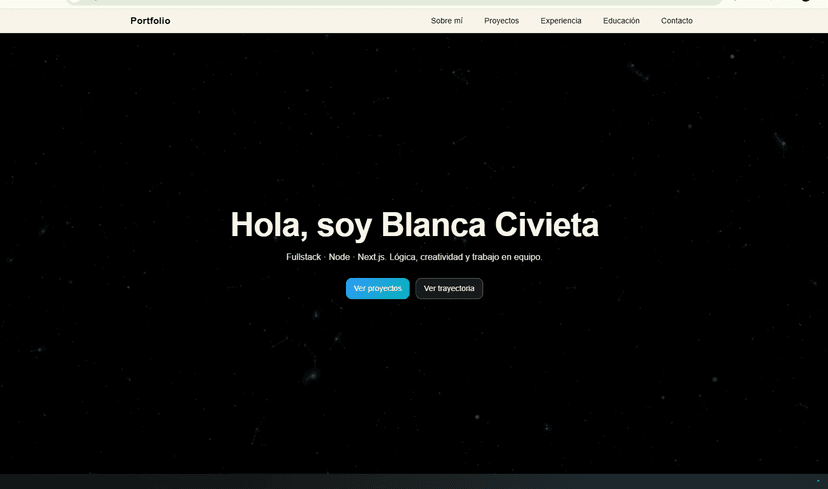This screenshot has height=489, width=828.
Task: Go to Proyectos in the navigation
Action: 501,21
